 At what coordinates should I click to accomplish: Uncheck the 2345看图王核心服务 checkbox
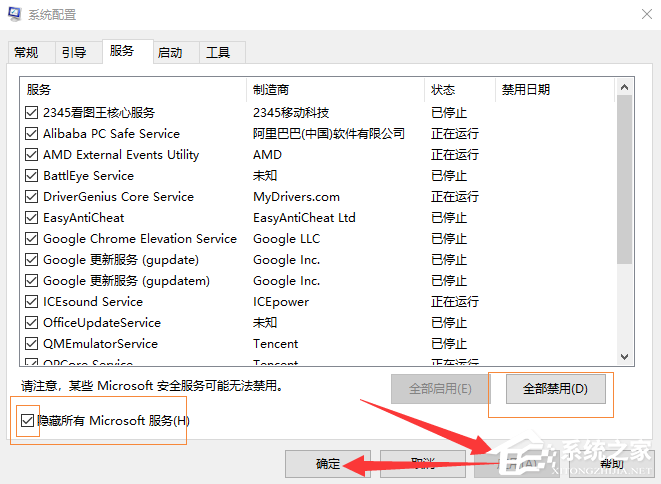point(32,113)
